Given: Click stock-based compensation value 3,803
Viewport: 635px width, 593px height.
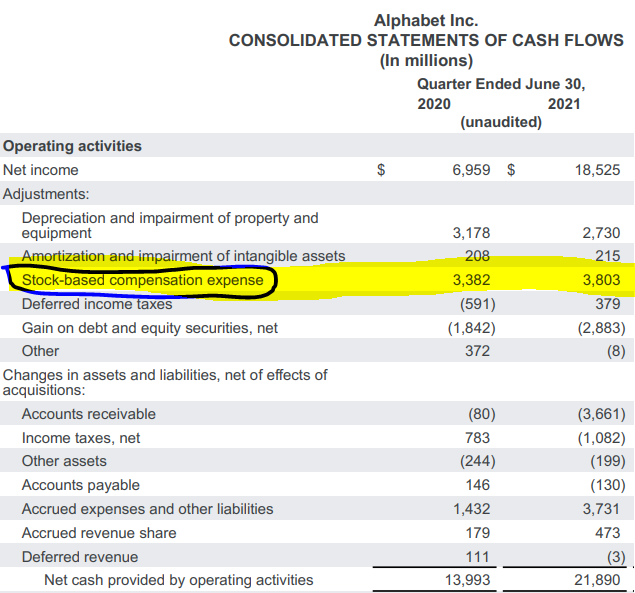Looking at the screenshot, I should click(601, 280).
